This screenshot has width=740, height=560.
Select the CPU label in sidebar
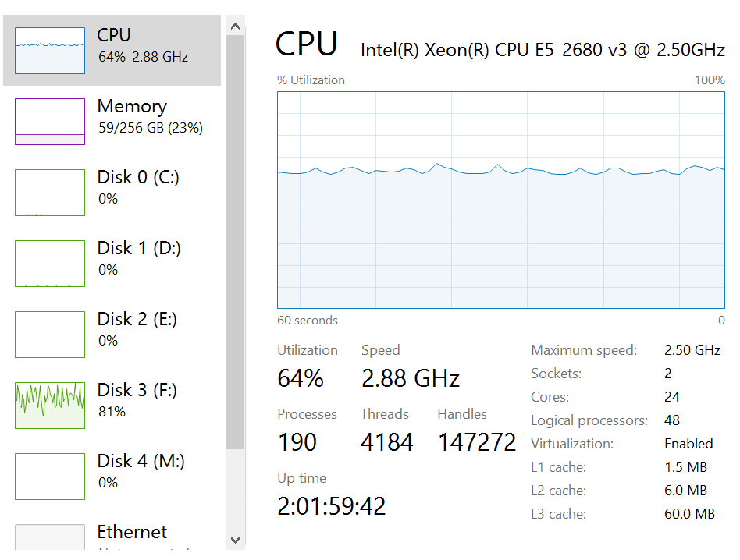coord(114,35)
